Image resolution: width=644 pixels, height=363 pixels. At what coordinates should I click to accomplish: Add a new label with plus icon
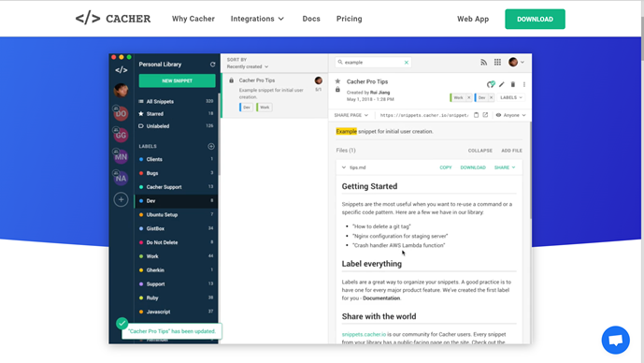[211, 146]
